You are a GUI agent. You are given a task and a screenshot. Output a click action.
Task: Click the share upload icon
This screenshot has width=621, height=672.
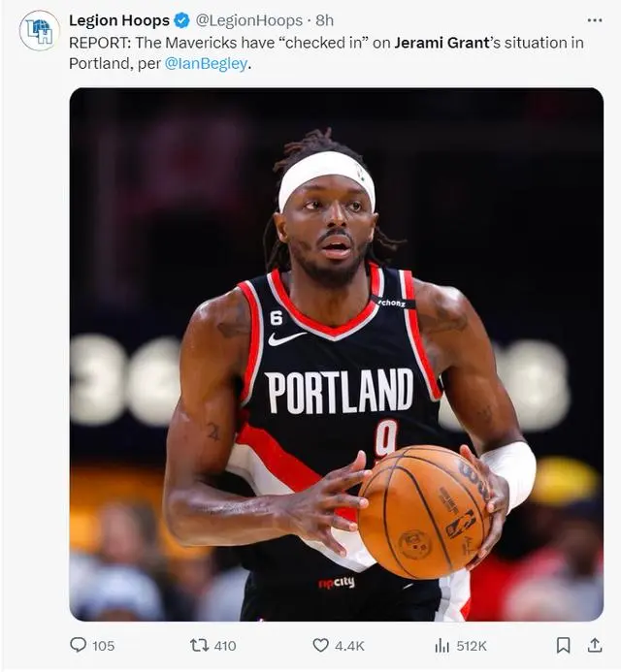[595, 645]
